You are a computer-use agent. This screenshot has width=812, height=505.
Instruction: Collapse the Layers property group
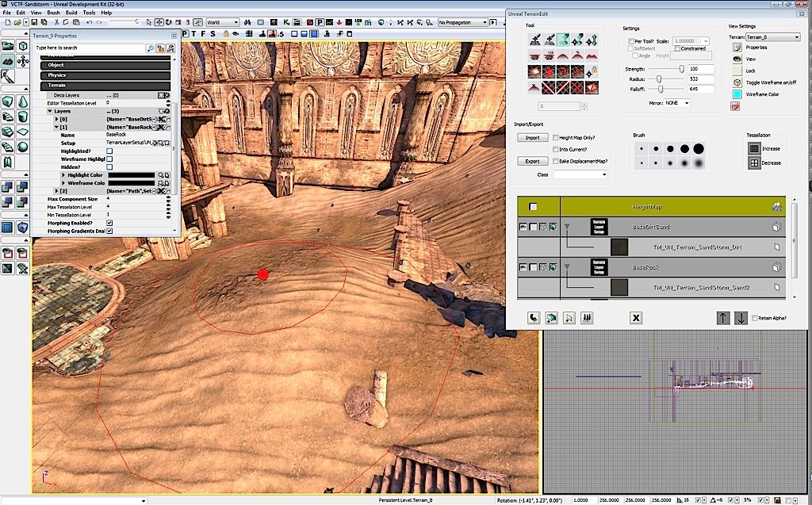click(x=50, y=111)
